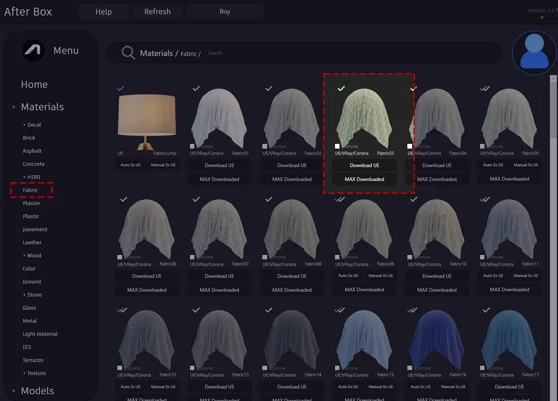558x401 pixels.
Task: Click green checkmark icon above Fabric01
Action: click(196, 88)
